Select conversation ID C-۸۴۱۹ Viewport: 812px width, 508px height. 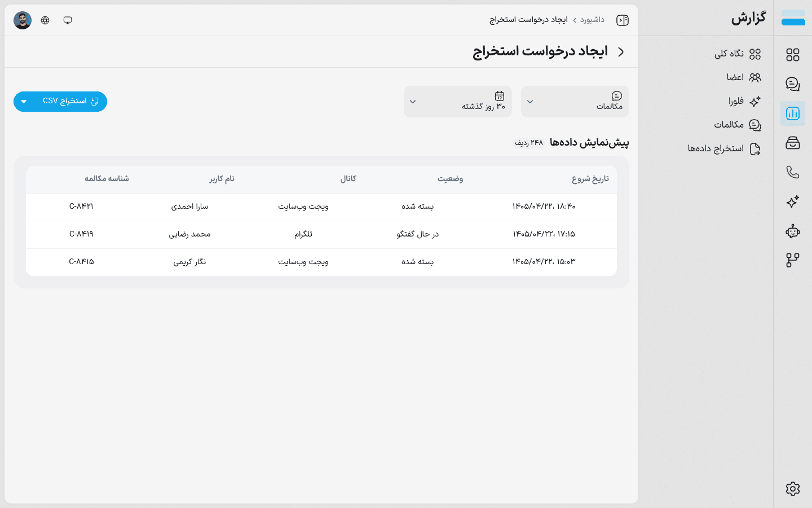[x=81, y=234]
